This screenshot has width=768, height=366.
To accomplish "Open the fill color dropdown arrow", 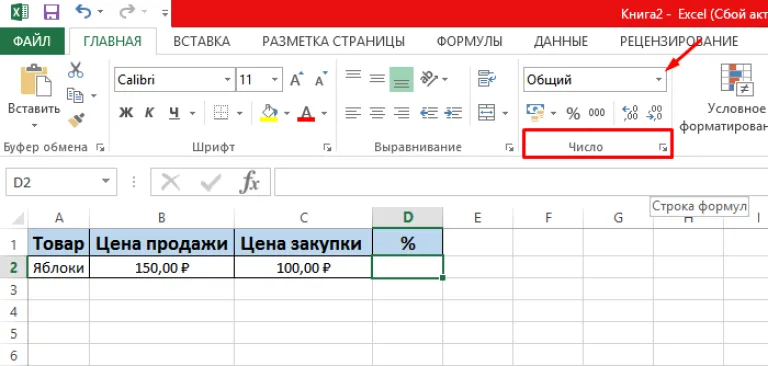I will [x=287, y=114].
